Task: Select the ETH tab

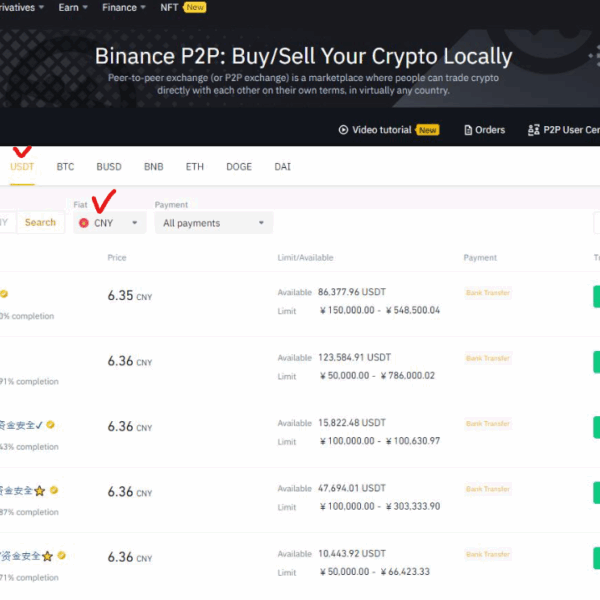Action: coord(194,167)
